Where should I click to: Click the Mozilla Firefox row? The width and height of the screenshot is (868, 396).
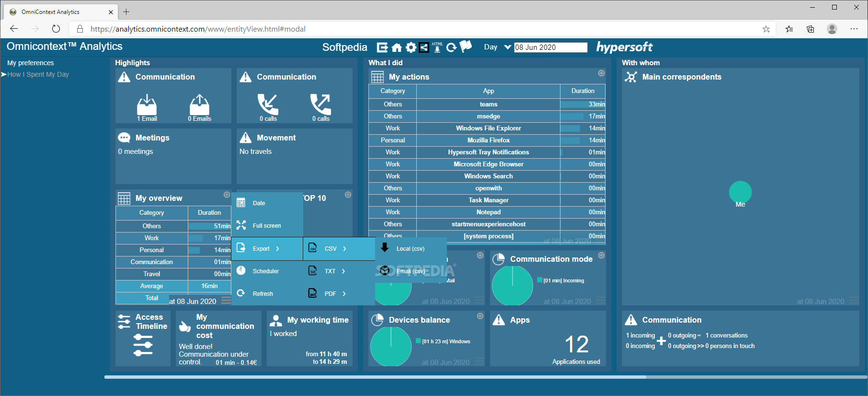click(x=487, y=140)
